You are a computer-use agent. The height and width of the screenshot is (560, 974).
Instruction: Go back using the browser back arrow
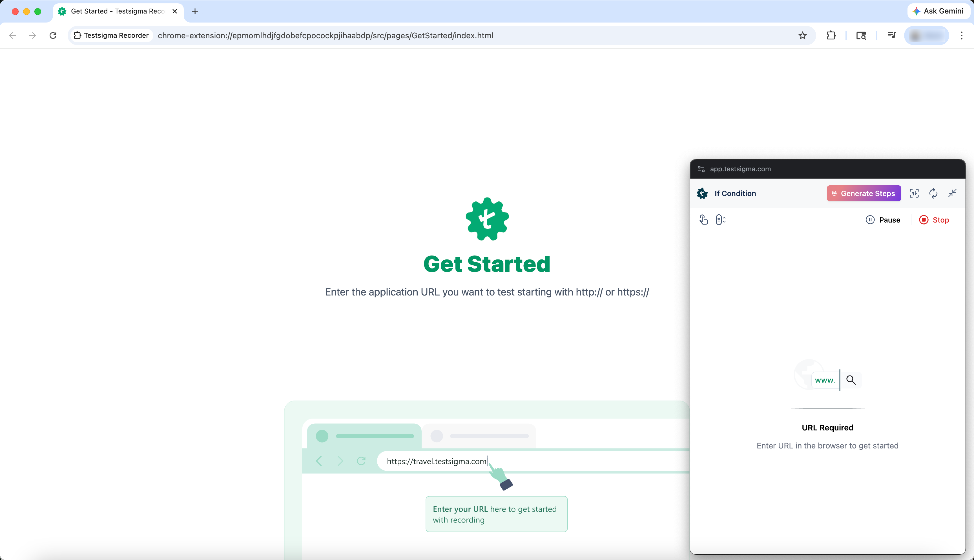13,35
